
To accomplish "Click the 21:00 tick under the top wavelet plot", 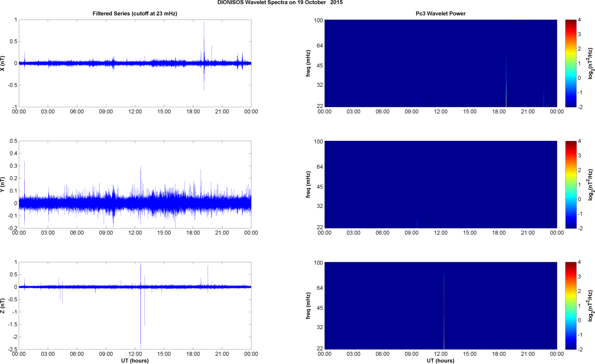I will point(528,112).
